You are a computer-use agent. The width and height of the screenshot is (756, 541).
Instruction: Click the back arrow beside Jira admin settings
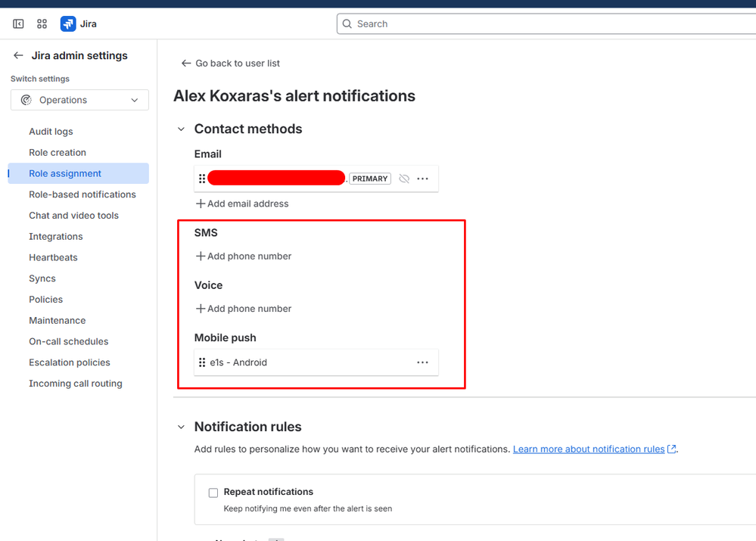click(x=18, y=55)
